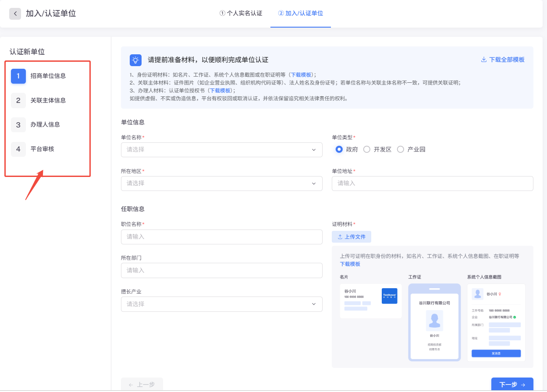Select step 3 number badge 办理人信息
Viewport: 547px width, 392px height.
coord(18,125)
